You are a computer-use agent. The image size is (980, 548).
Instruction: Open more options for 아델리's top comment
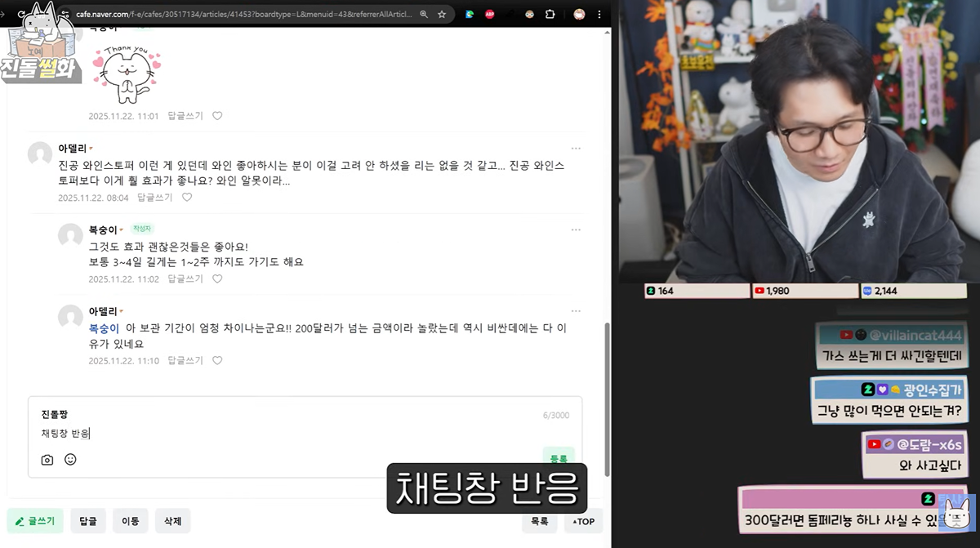576,149
